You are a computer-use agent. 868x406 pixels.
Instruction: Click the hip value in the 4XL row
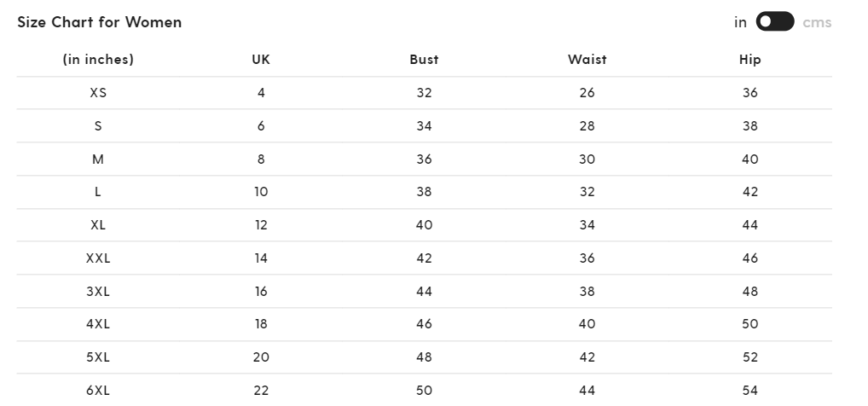749,324
